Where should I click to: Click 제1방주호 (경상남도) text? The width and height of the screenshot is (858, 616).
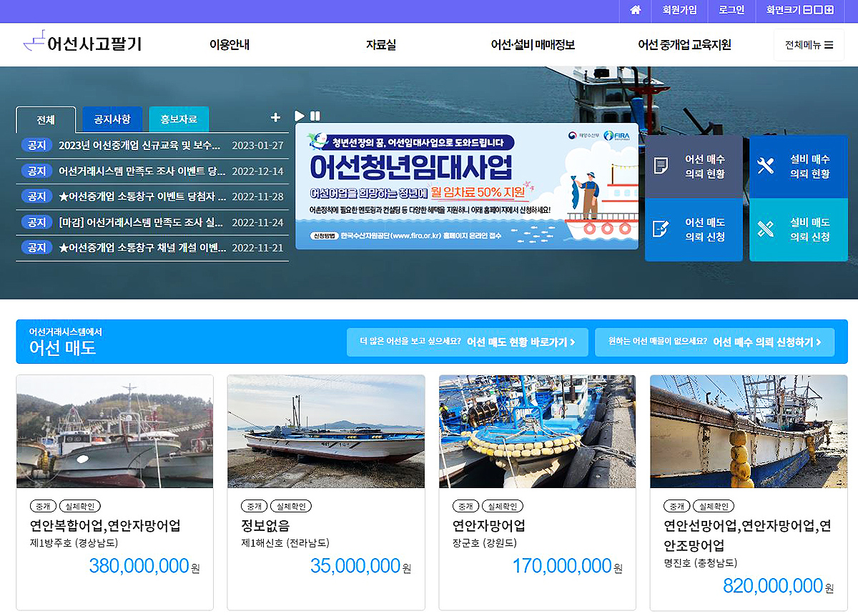(74, 543)
